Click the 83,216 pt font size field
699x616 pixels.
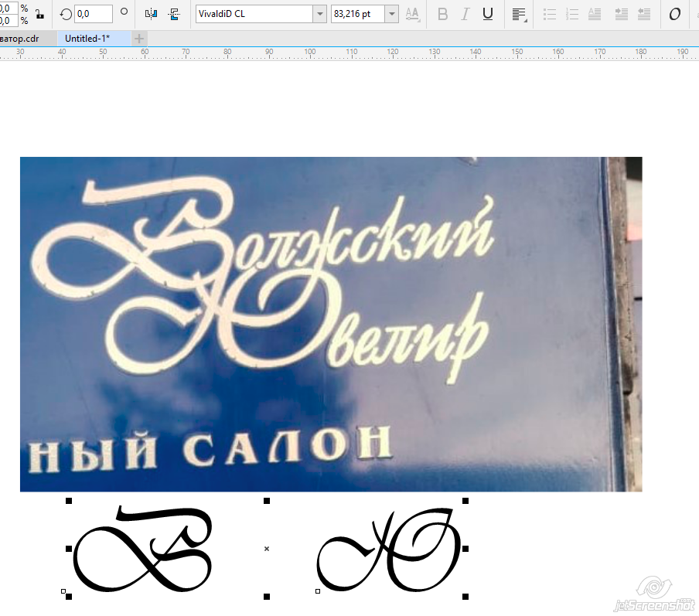357,14
